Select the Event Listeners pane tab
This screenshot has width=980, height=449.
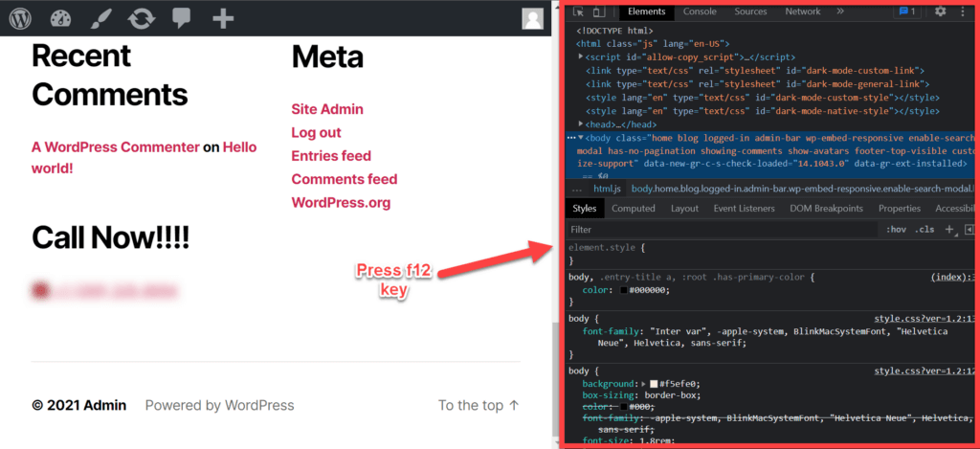(x=744, y=209)
